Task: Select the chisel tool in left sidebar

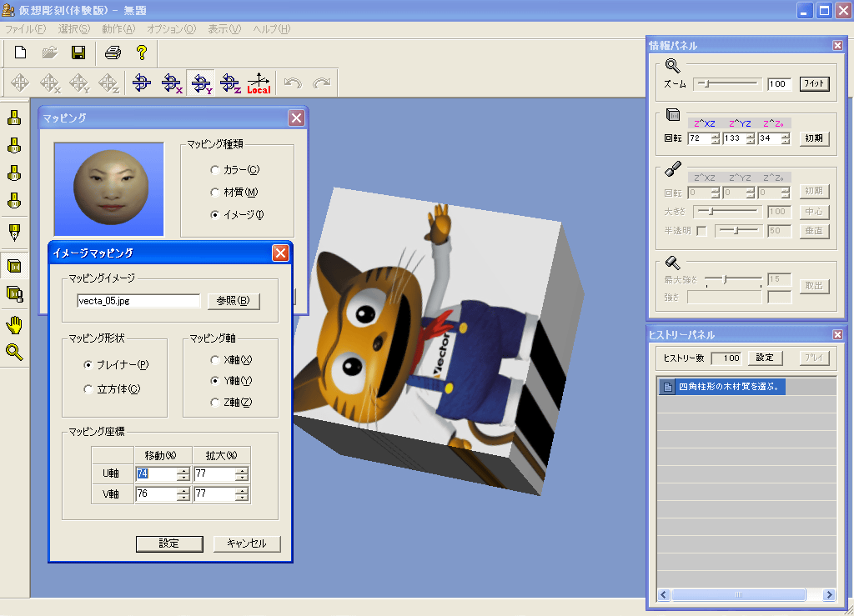Action: (14, 233)
